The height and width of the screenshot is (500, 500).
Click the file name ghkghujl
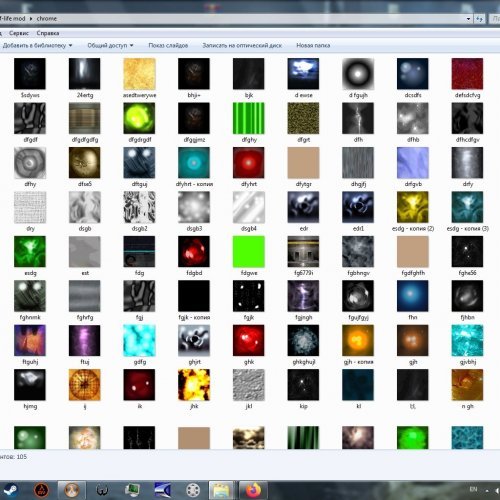[304, 362]
